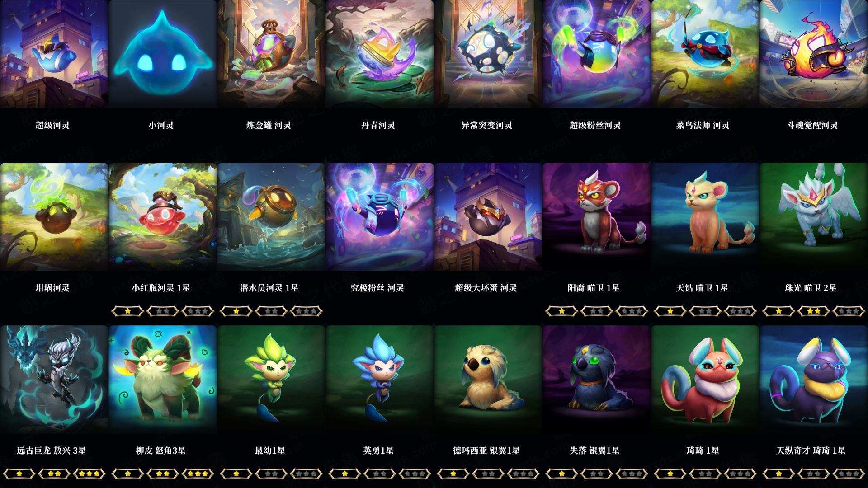Choose the 炼金罐 河灵 card
868x488 pixels.
click(271, 54)
